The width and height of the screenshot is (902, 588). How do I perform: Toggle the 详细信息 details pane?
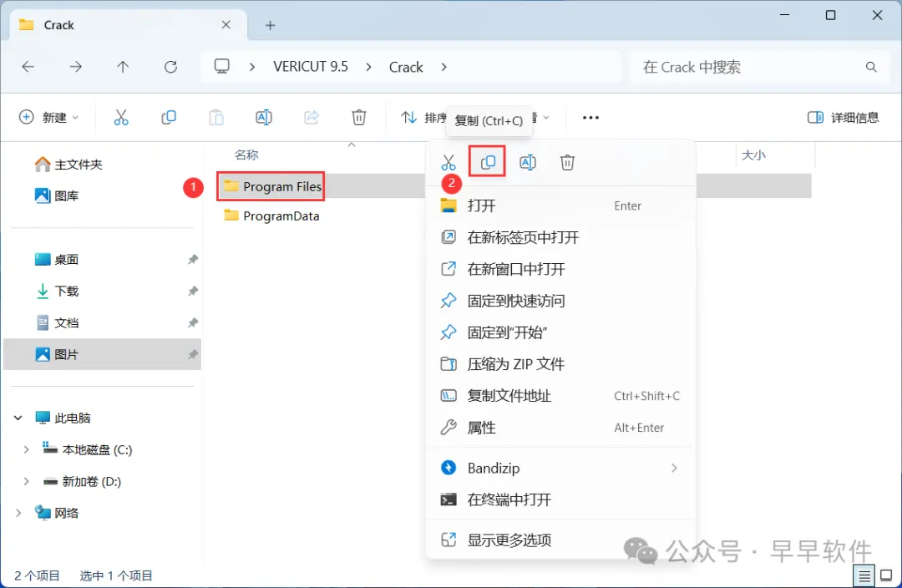coord(843,118)
